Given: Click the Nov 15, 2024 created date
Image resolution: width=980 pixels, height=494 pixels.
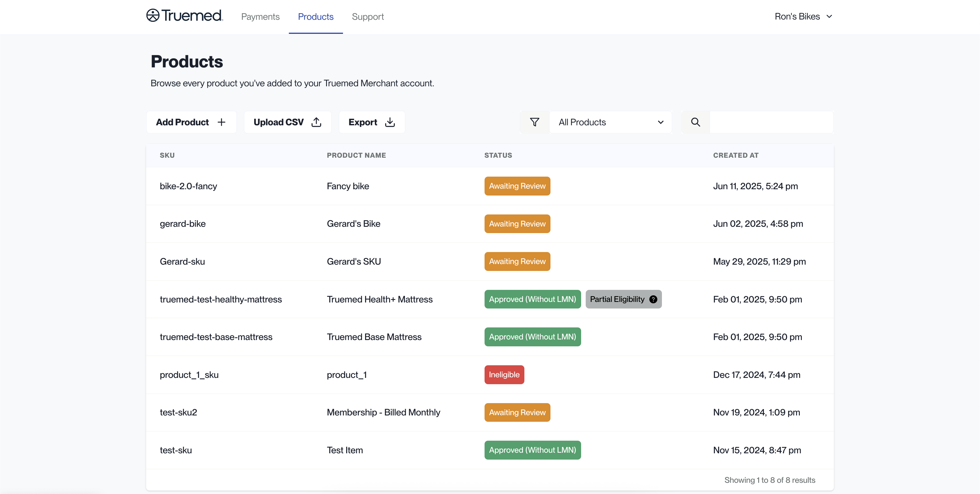Looking at the screenshot, I should click(x=757, y=450).
